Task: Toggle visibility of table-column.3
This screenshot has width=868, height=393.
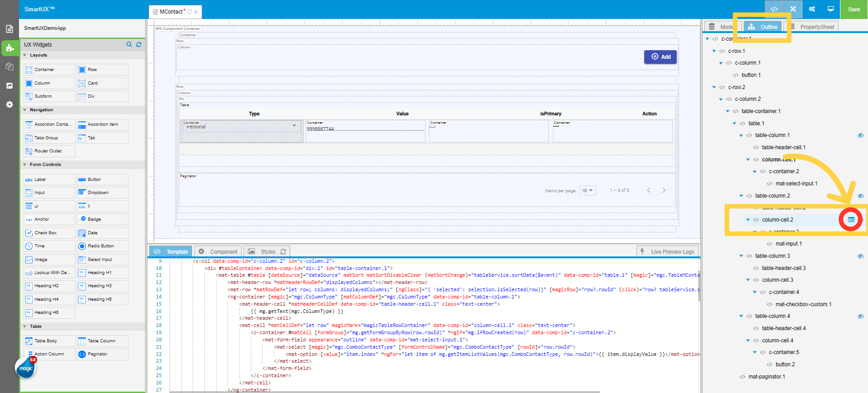Action: click(861, 256)
